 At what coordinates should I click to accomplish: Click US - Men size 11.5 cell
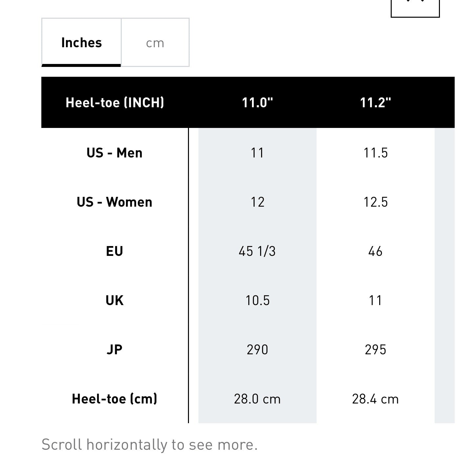[376, 153]
